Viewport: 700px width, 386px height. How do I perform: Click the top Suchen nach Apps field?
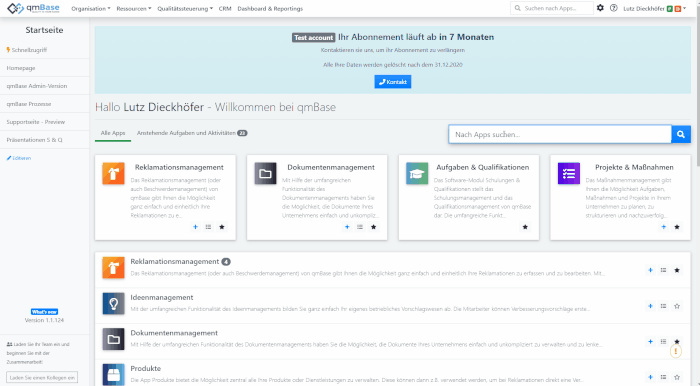coord(552,8)
